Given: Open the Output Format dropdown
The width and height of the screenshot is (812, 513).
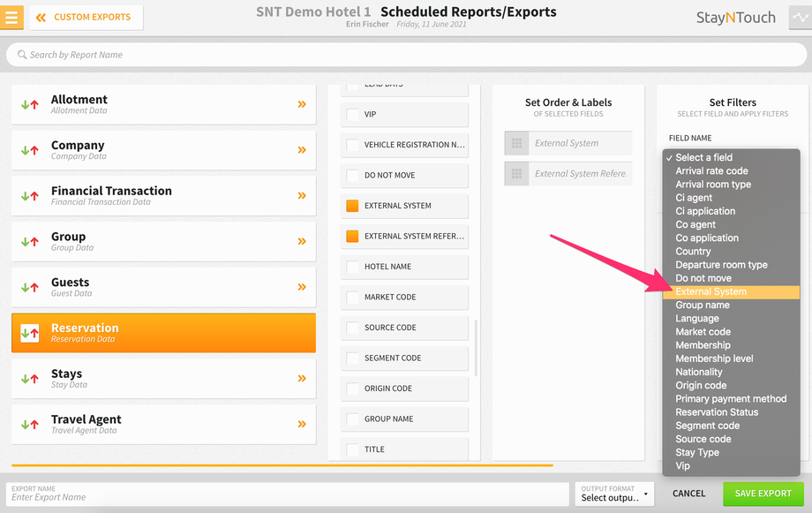Looking at the screenshot, I should click(x=614, y=494).
